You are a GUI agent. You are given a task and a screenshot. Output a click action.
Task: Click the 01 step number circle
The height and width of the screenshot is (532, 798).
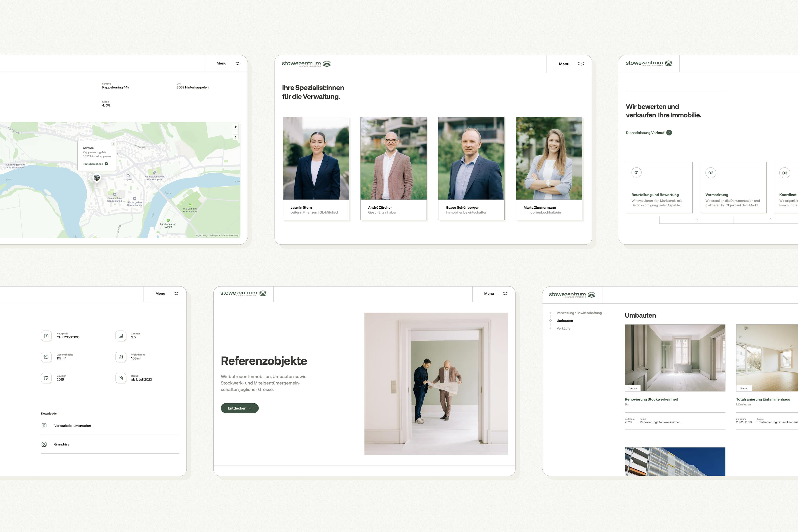pyautogui.click(x=637, y=173)
